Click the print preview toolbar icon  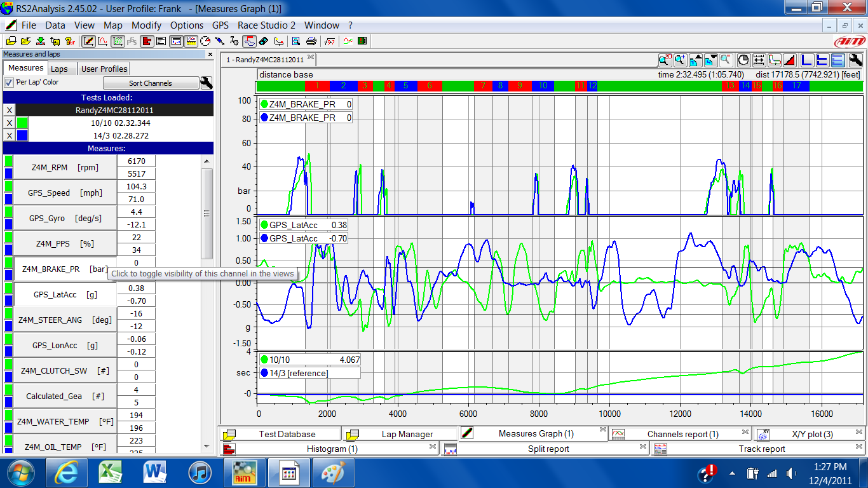point(295,41)
